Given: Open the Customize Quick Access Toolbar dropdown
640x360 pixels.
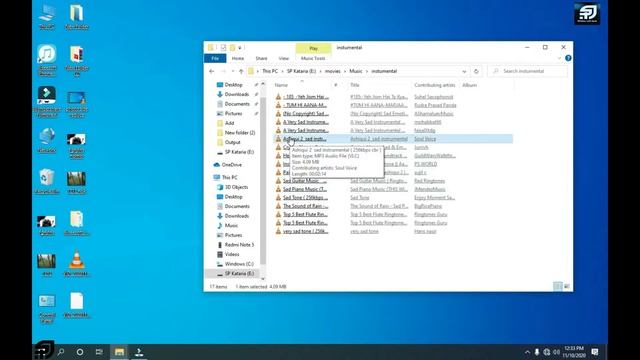Looking at the screenshot, I should point(240,48).
